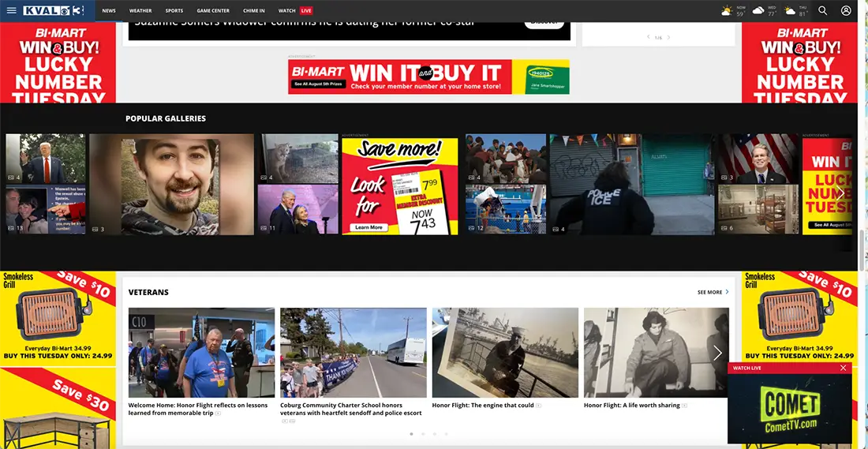Select second Veterans carousel page dot
868x449 pixels.
coord(422,434)
